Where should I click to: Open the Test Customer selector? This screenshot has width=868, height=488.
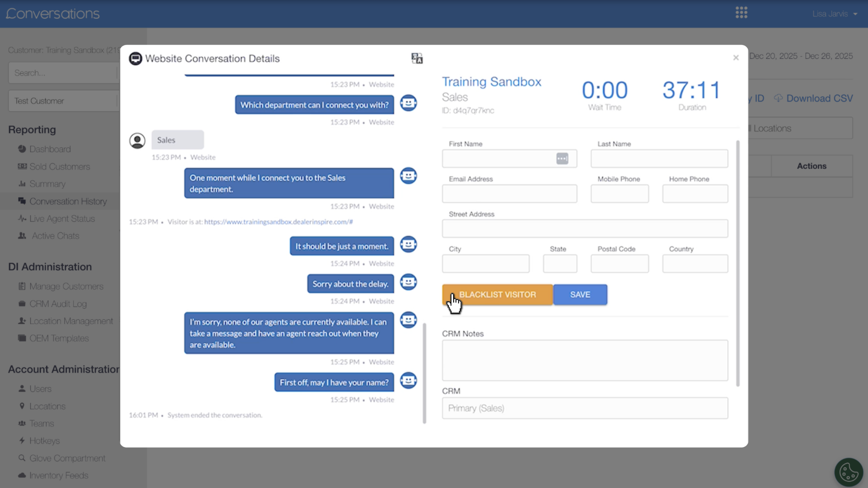(63, 101)
